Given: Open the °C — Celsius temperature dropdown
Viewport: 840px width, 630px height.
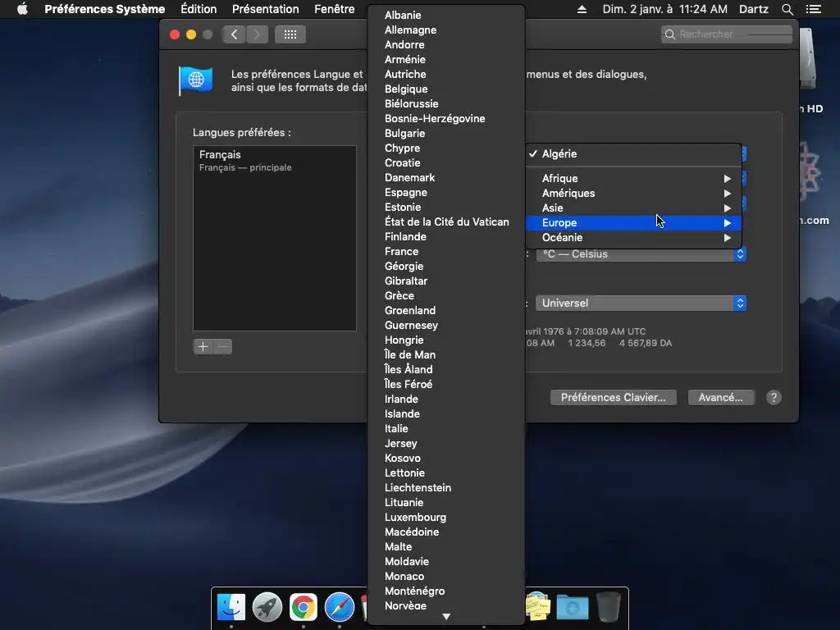Looking at the screenshot, I should pyautogui.click(x=641, y=254).
